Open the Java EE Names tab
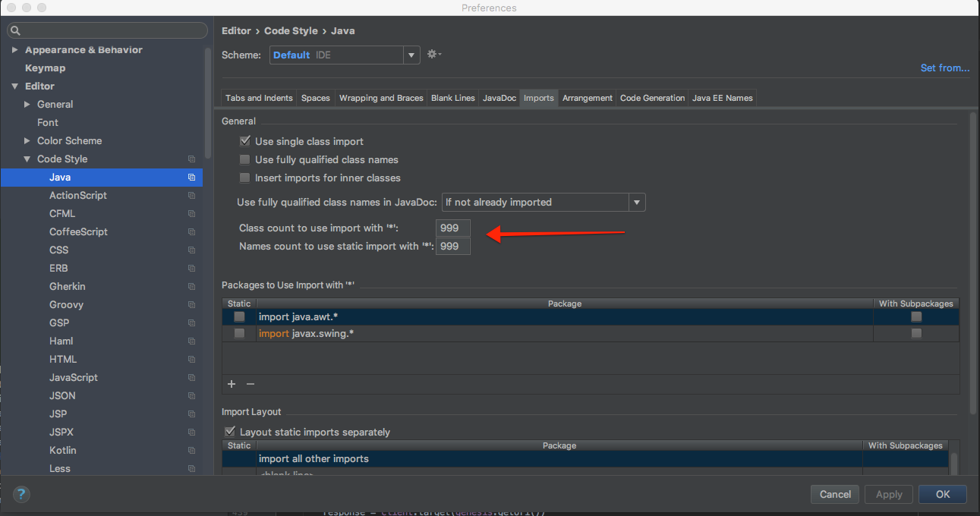 tap(723, 98)
